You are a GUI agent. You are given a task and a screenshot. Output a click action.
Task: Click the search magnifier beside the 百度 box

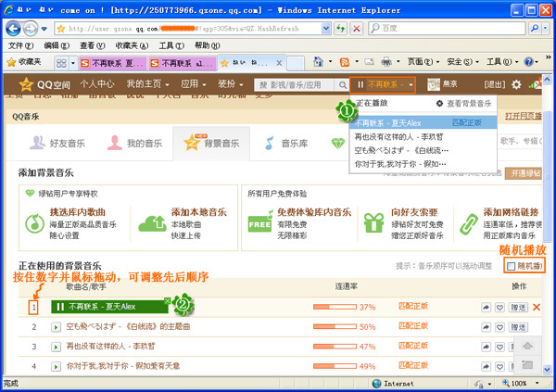(535, 29)
